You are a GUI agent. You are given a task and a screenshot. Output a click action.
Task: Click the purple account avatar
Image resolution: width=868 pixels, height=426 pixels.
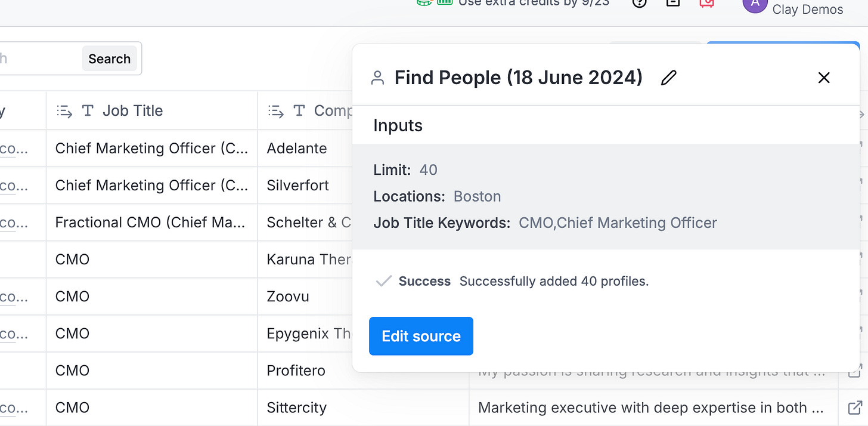coord(755,5)
